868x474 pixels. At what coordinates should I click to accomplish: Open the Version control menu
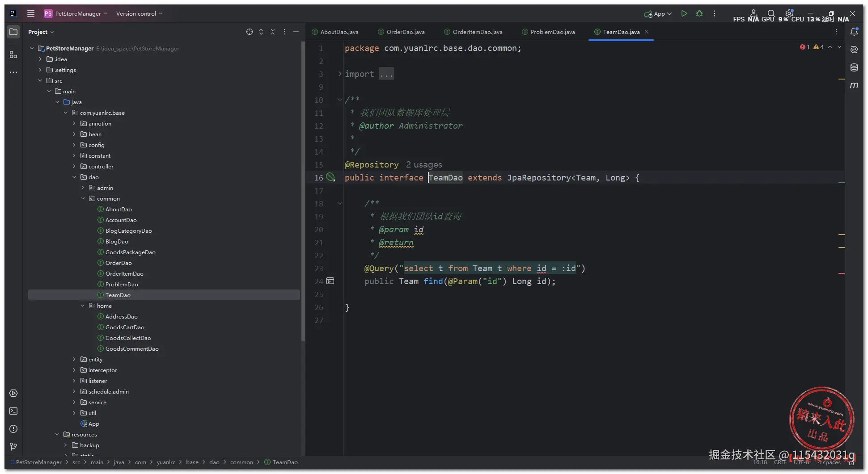pos(139,14)
